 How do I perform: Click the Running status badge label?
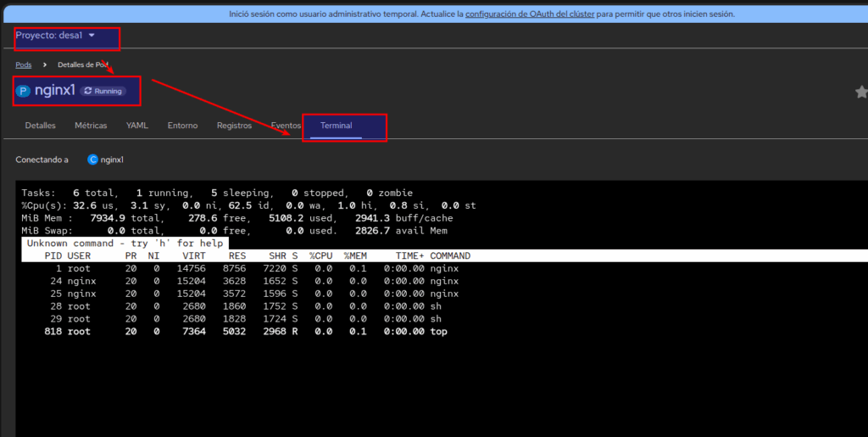click(108, 91)
